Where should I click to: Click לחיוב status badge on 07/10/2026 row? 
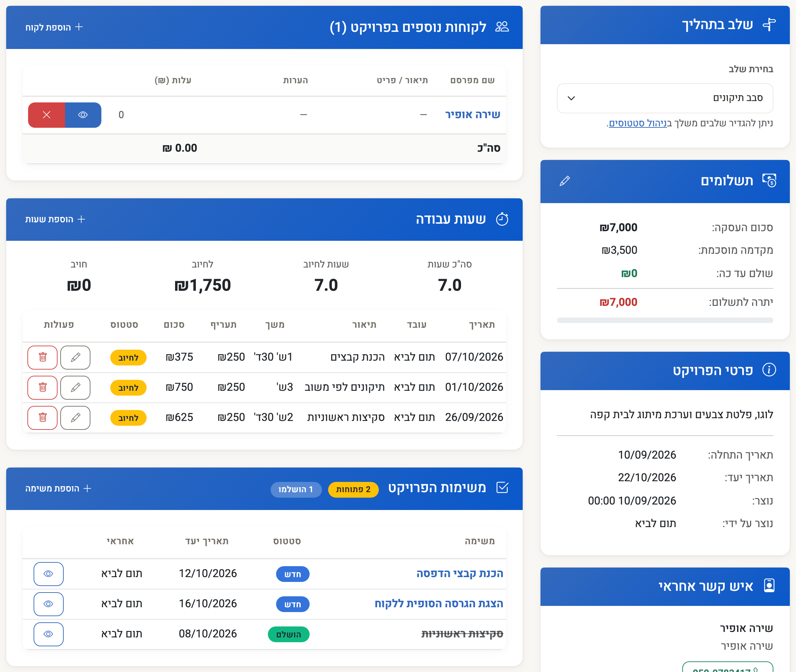point(128,358)
